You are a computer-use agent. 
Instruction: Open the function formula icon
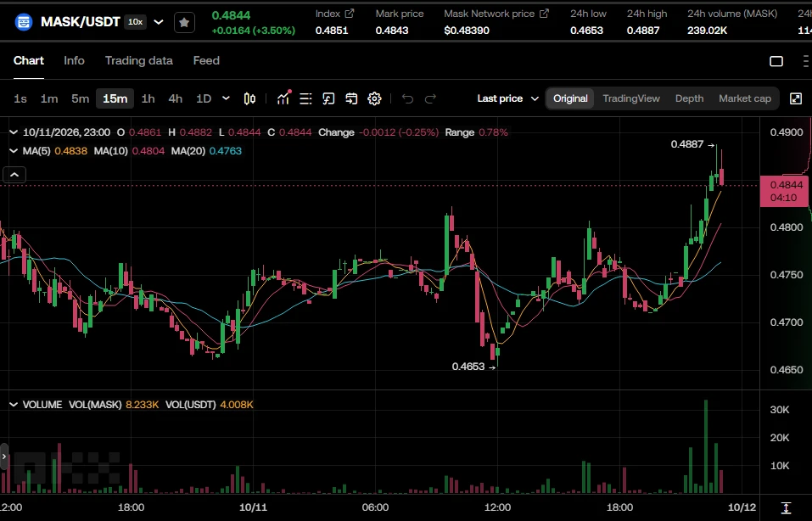click(328, 98)
